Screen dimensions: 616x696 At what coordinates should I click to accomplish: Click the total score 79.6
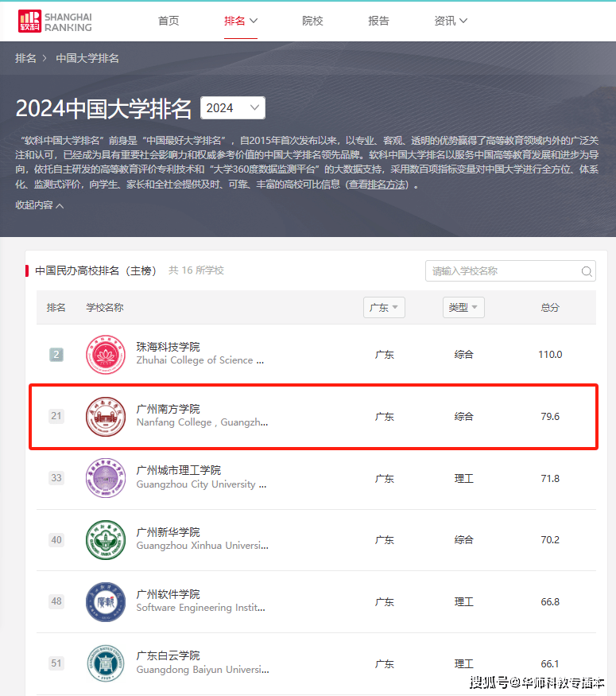pos(550,416)
